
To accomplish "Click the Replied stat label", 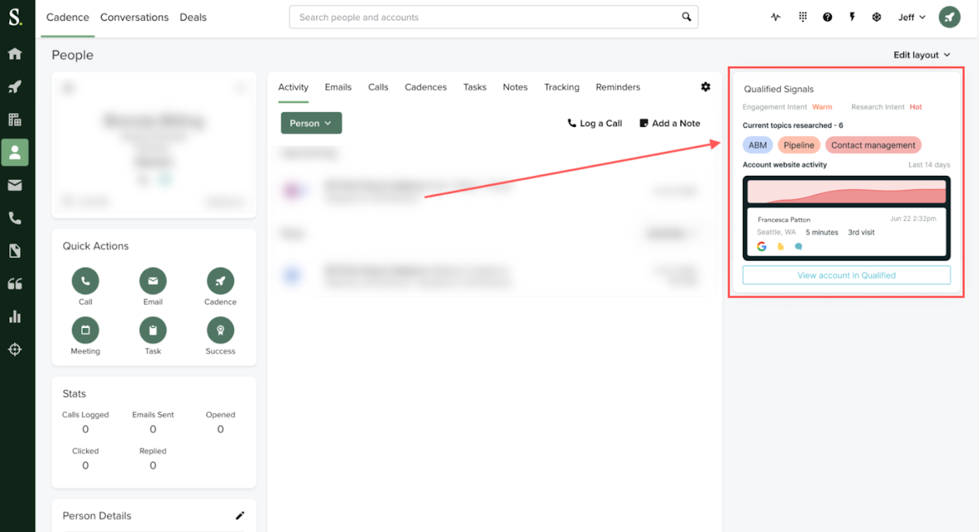I will [x=153, y=451].
